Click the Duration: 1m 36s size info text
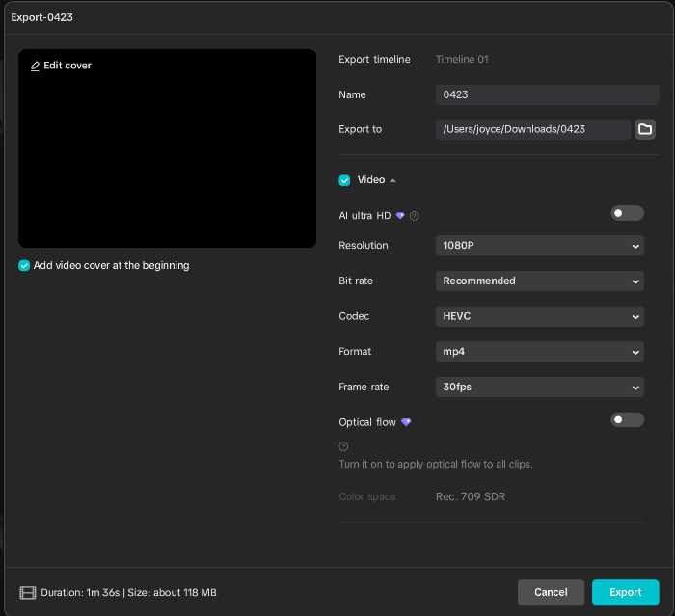This screenshot has width=675, height=616. [x=128, y=593]
